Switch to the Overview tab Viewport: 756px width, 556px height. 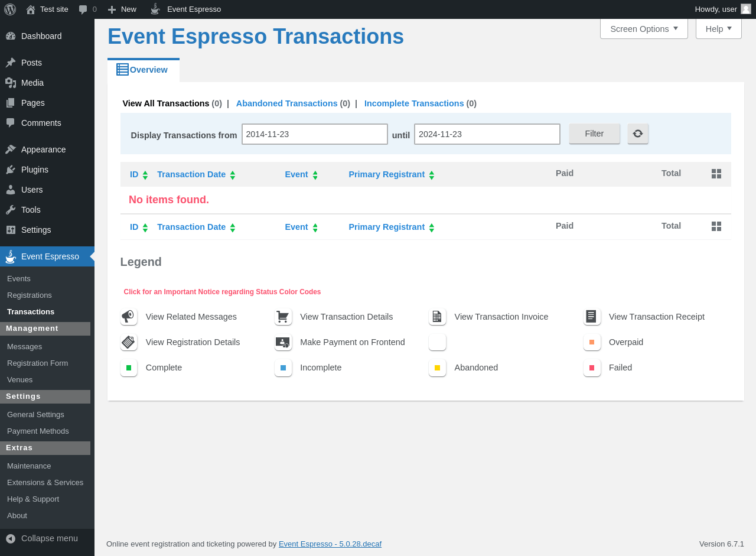[x=144, y=70]
